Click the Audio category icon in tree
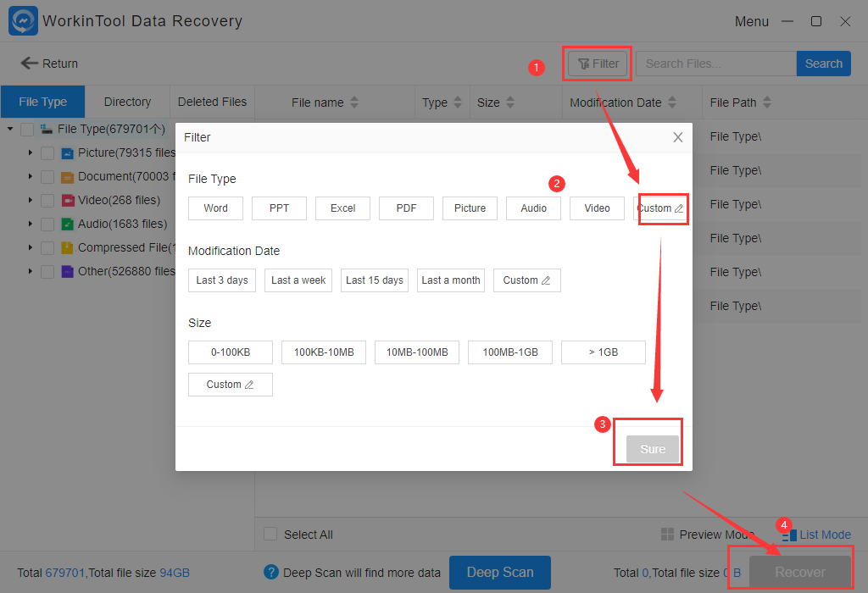Screen dimensions: 868x593 [x=68, y=224]
